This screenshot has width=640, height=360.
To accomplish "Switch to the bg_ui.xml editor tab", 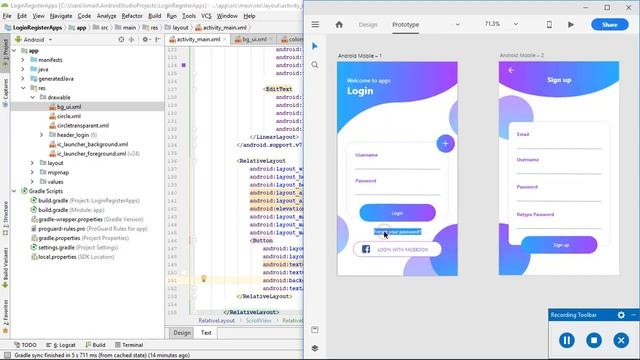I will (253, 39).
